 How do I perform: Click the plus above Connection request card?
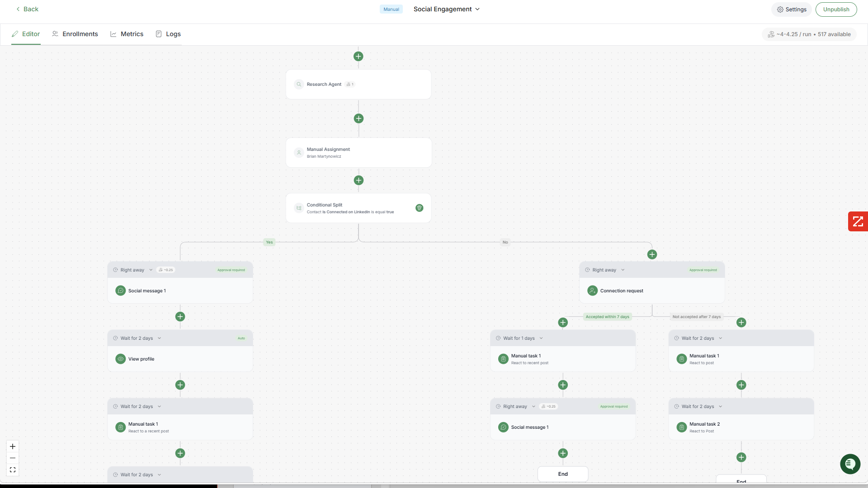tap(652, 254)
